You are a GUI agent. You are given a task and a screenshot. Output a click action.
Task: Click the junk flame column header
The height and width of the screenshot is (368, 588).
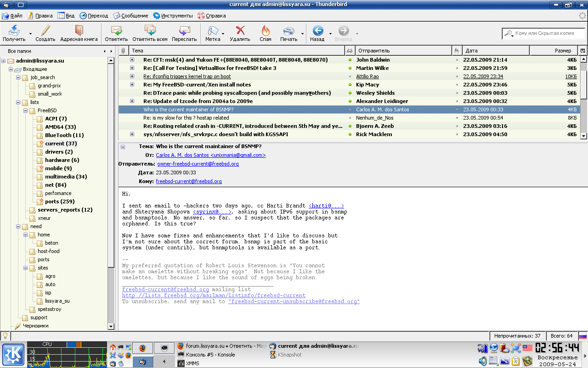coord(457,51)
